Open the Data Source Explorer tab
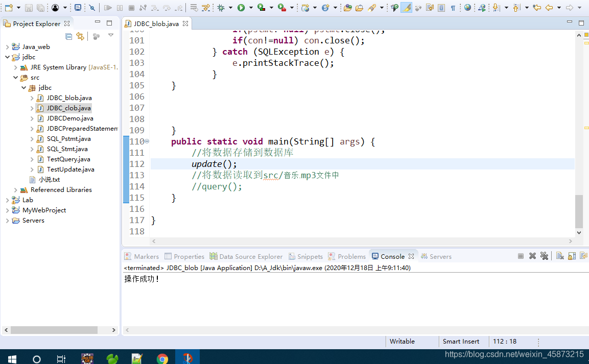The width and height of the screenshot is (589, 364). pos(246,257)
